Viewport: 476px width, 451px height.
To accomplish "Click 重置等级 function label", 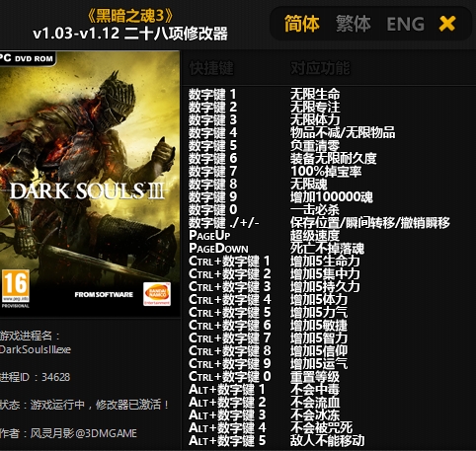I will pyautogui.click(x=315, y=376).
